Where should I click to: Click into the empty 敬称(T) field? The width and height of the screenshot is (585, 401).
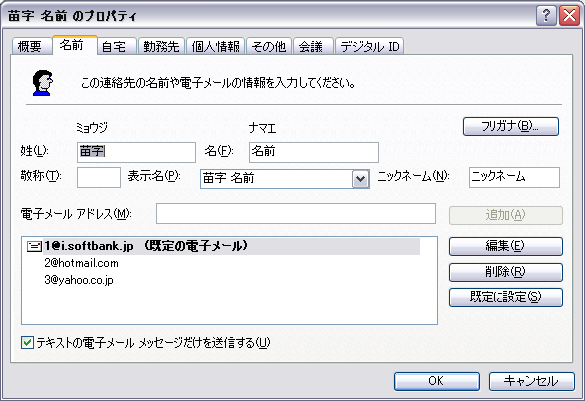click(x=99, y=177)
